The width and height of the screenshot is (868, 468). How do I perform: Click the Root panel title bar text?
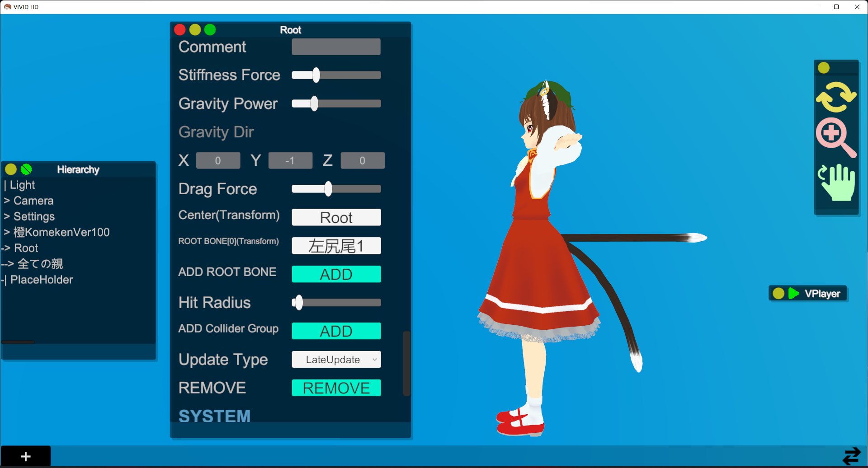click(x=290, y=30)
